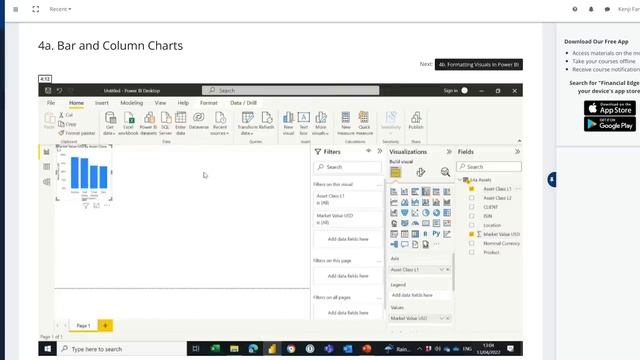
Task: Switch to Model view in left sidebar
Action: click(x=47, y=182)
